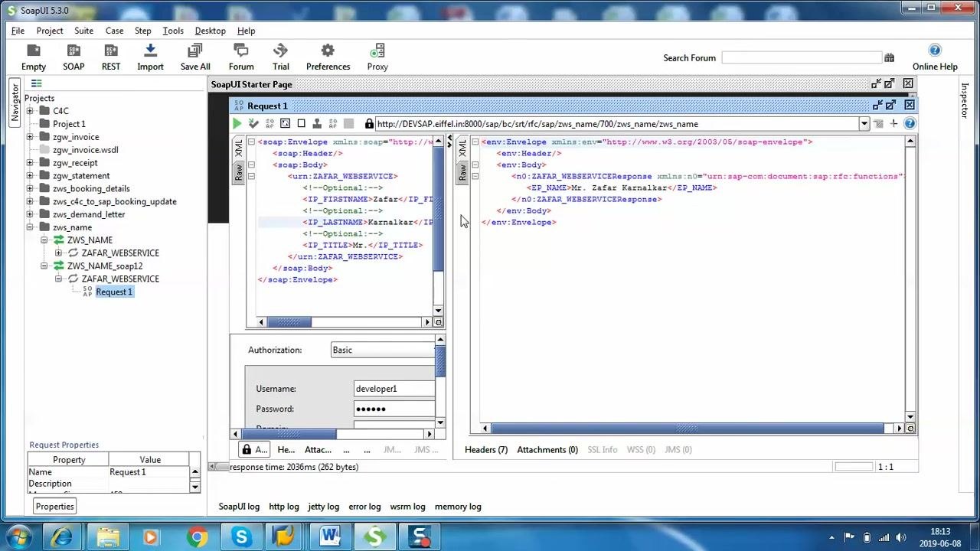Click the Search Forum input box
This screenshot has height=551, width=980.
coord(802,58)
